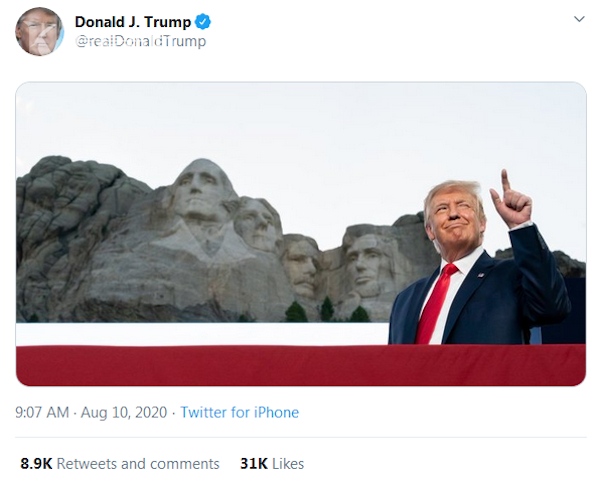Open the attached Mount Rushmore photo
The image size is (600, 484).
(x=300, y=233)
